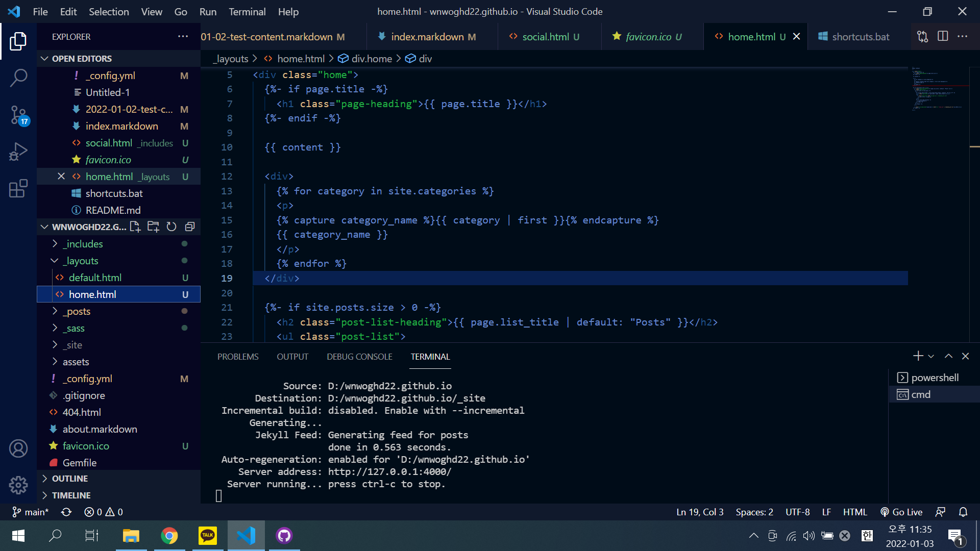This screenshot has height=551, width=980.
Task: Click div.home in the breadcrumb path
Action: (x=365, y=59)
